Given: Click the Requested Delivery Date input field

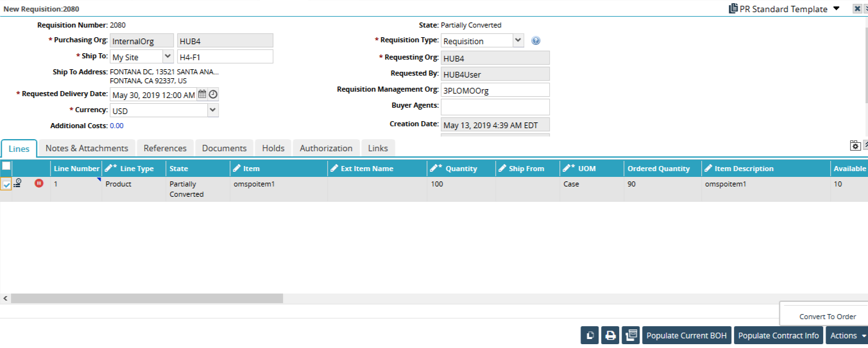Looking at the screenshot, I should (x=153, y=95).
